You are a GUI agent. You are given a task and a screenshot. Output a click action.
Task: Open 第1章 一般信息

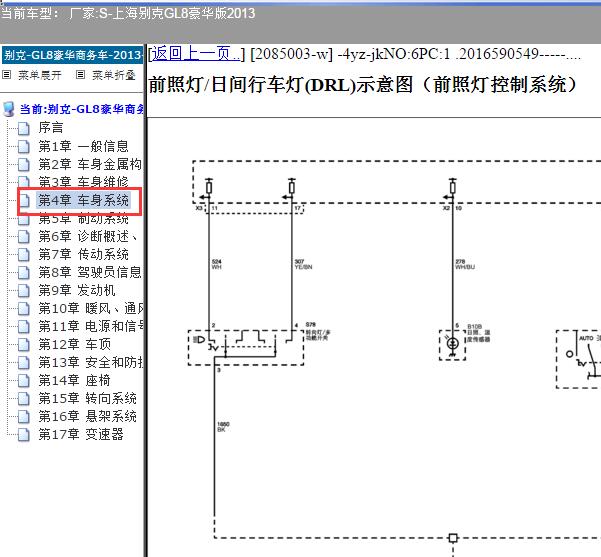coord(84,146)
